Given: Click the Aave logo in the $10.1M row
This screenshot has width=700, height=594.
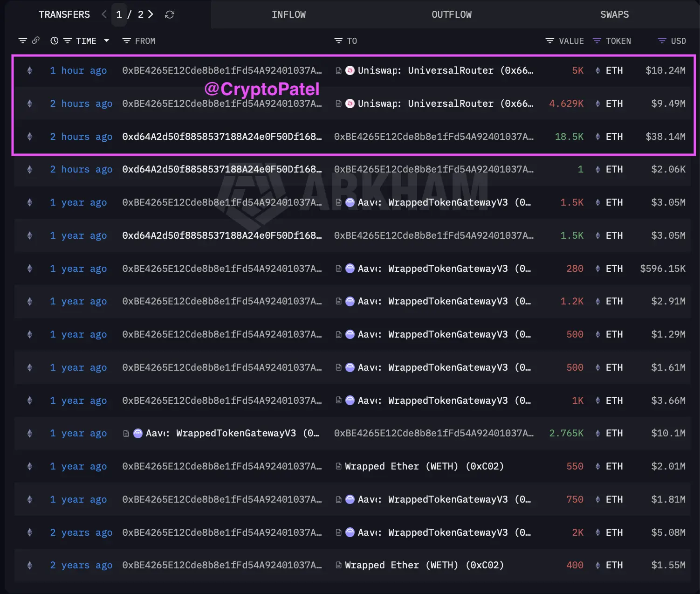Looking at the screenshot, I should coord(138,433).
